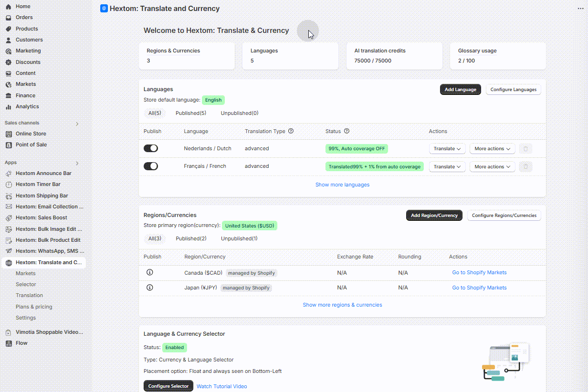Viewport: 588px width, 392px height.
Task: Click the info icon for Japan region
Action: click(150, 288)
